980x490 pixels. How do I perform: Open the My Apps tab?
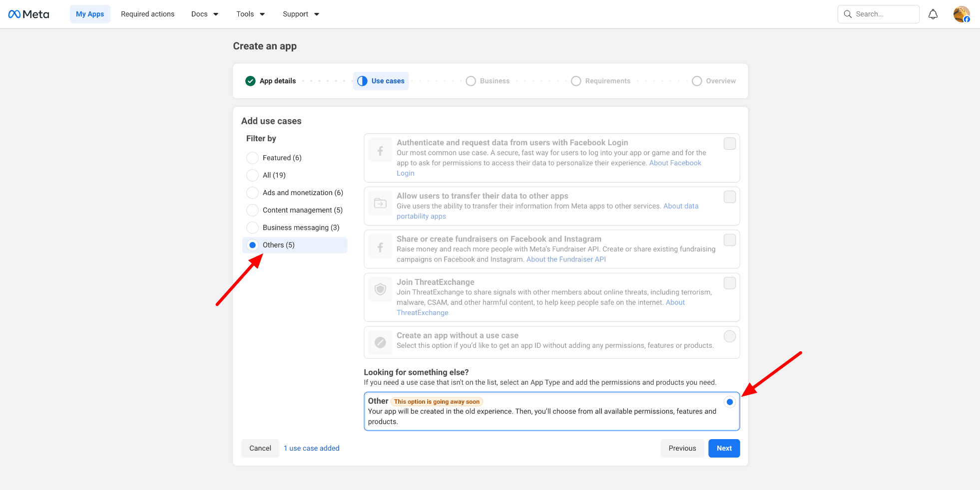click(x=90, y=14)
